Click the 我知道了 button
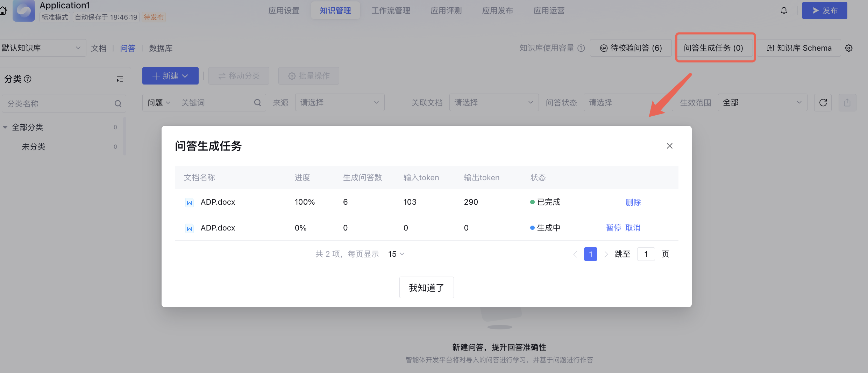Viewport: 868px width, 373px height. (426, 288)
